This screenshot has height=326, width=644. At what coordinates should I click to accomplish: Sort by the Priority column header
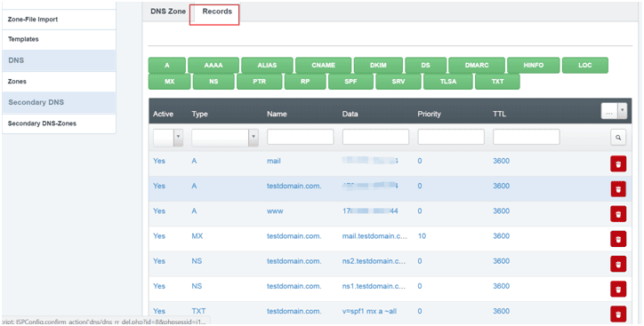[x=430, y=114]
